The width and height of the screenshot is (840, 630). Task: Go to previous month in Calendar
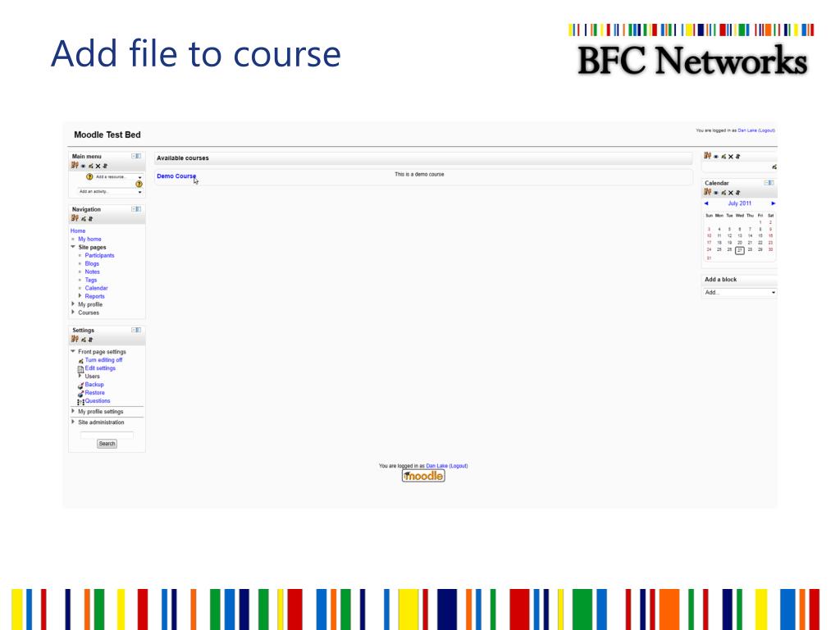point(706,203)
